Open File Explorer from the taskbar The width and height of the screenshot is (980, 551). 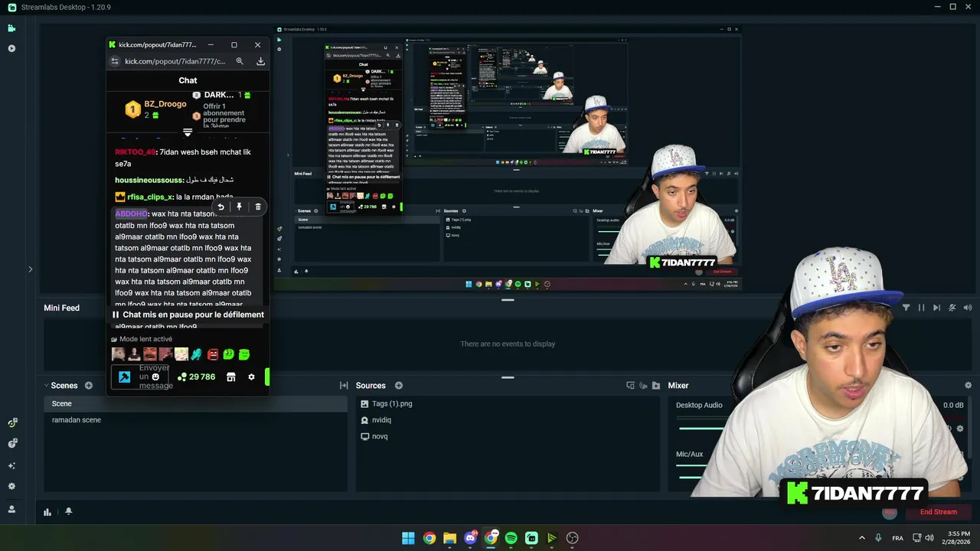(x=449, y=538)
